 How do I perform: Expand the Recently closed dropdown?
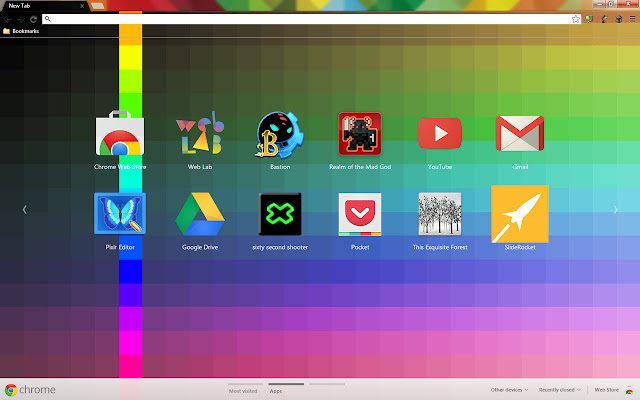point(559,390)
